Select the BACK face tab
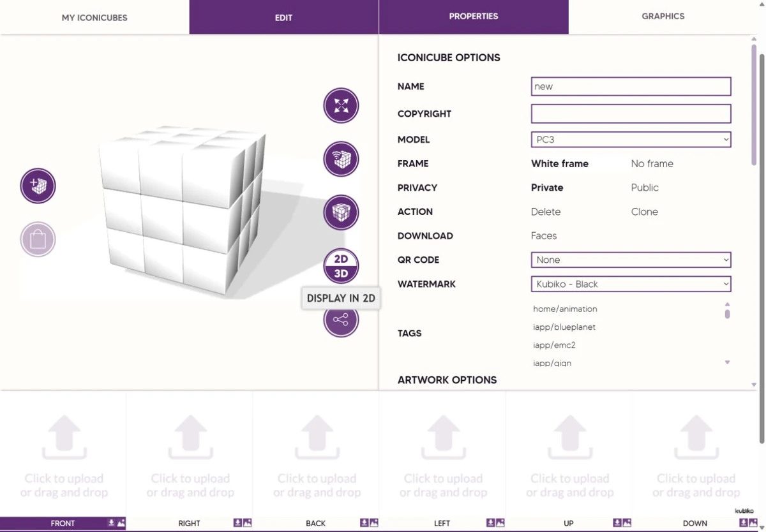Viewport: 766px width, 532px height. pyautogui.click(x=316, y=523)
